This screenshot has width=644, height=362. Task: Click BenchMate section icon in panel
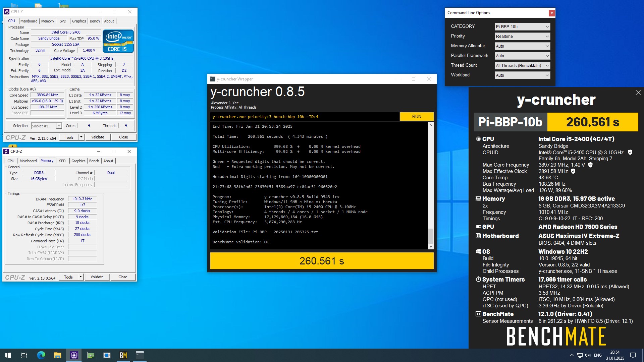pos(478,314)
